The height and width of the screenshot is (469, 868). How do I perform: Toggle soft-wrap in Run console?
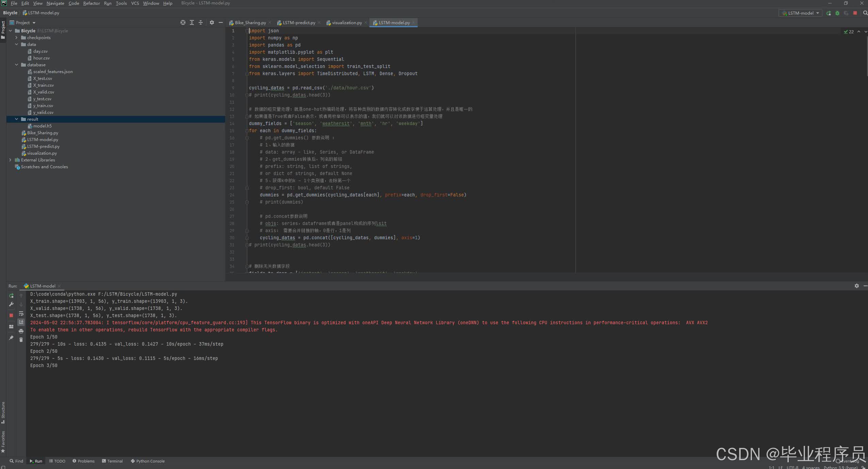tap(21, 313)
